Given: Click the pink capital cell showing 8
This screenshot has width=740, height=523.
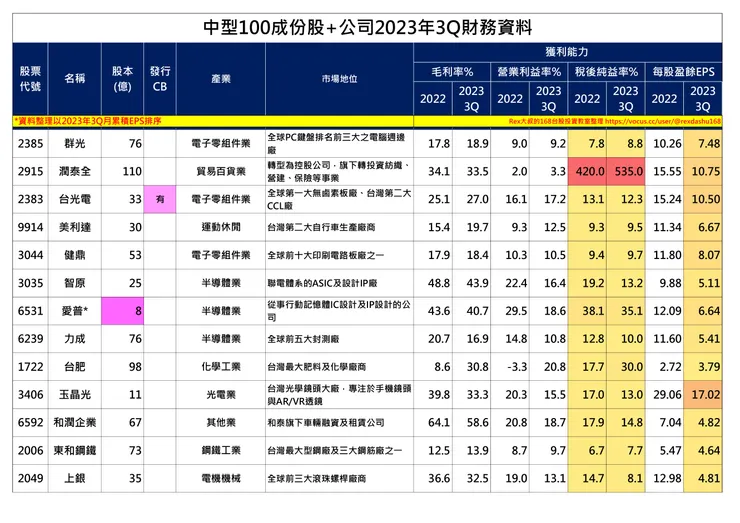Looking at the screenshot, I should (123, 311).
